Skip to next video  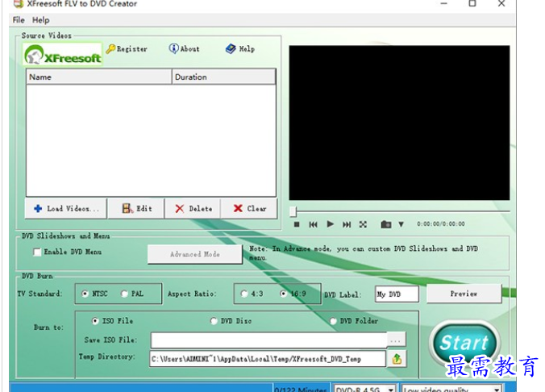347,224
